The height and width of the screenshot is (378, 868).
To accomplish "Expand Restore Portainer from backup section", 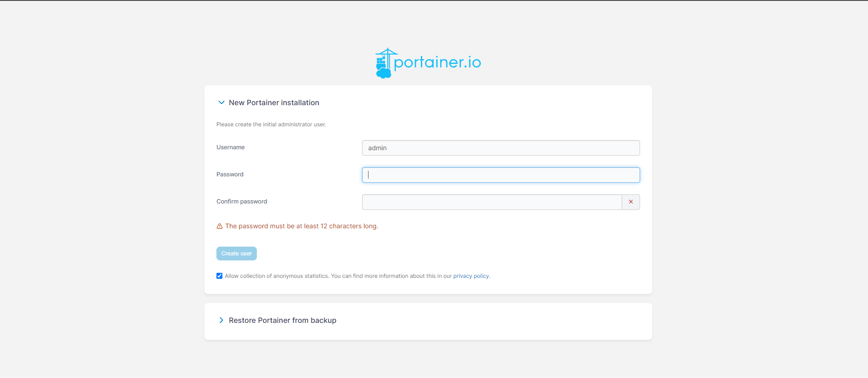I will pyautogui.click(x=221, y=320).
